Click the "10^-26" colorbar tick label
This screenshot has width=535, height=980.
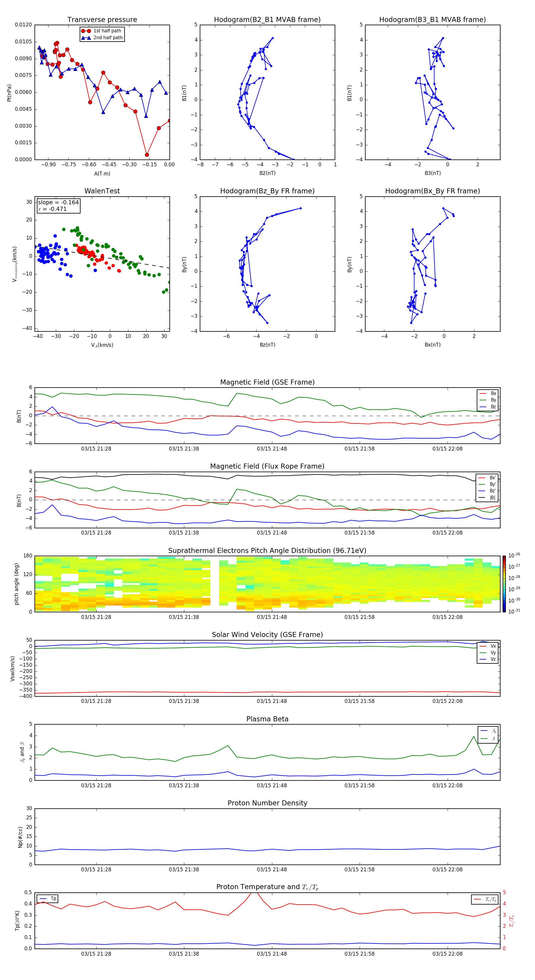tap(514, 555)
